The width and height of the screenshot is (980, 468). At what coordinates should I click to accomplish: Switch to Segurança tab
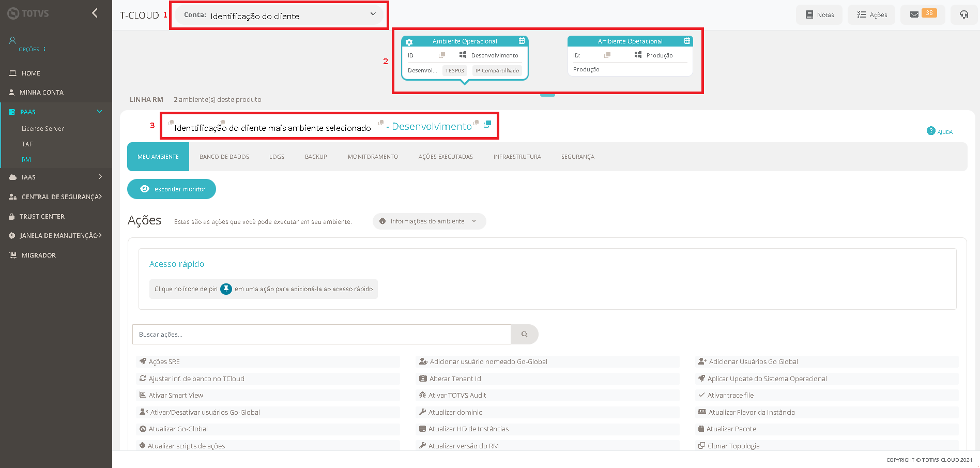click(x=578, y=157)
